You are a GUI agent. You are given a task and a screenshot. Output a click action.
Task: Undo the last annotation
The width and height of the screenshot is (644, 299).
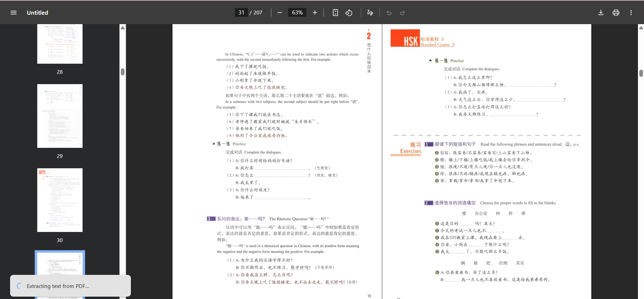389,13
